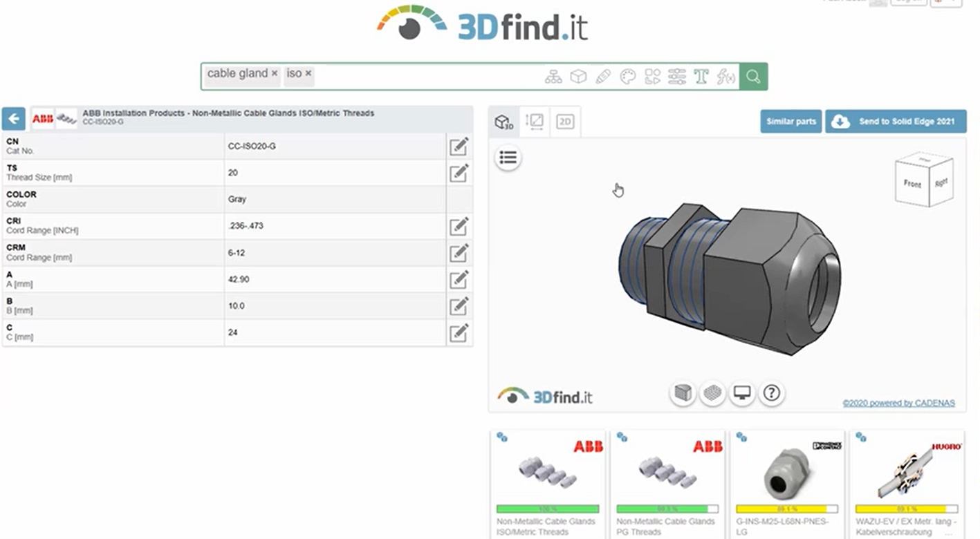Open the viewer options list menu
The width and height of the screenshot is (980, 539).
click(x=508, y=158)
